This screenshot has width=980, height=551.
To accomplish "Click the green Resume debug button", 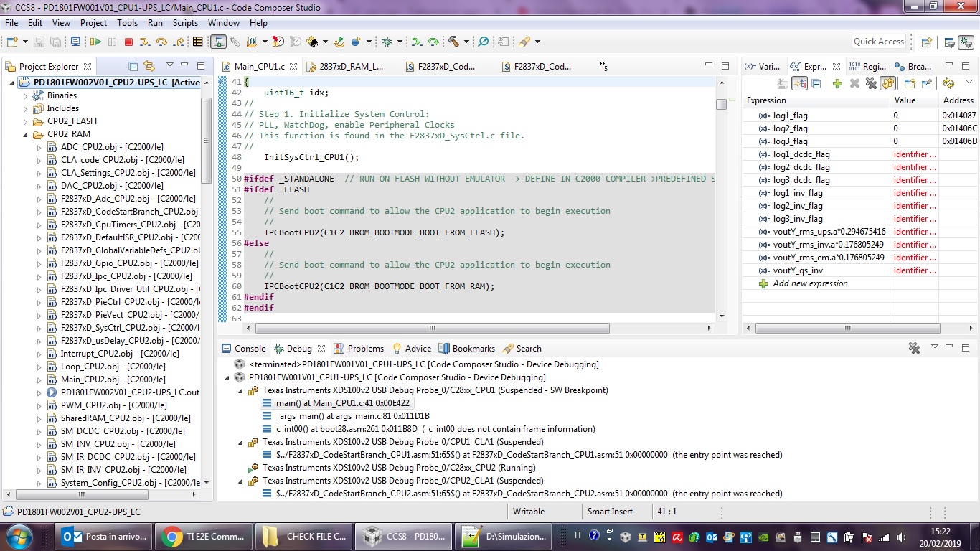I will pos(95,42).
